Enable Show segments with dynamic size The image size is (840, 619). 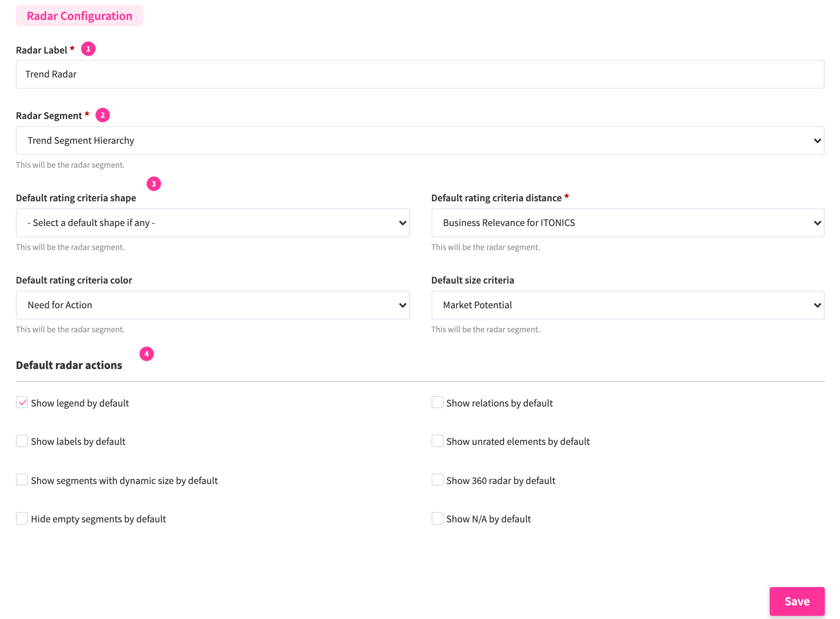point(22,480)
